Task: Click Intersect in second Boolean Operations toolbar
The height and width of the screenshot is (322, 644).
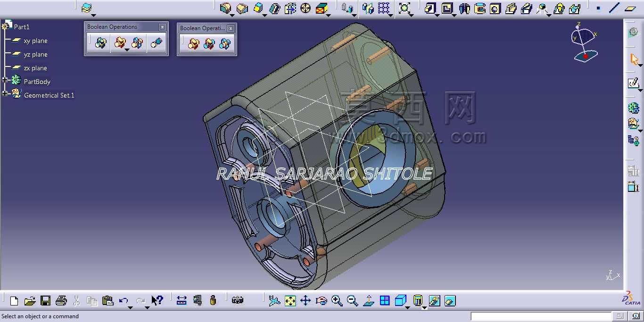Action: click(x=225, y=44)
